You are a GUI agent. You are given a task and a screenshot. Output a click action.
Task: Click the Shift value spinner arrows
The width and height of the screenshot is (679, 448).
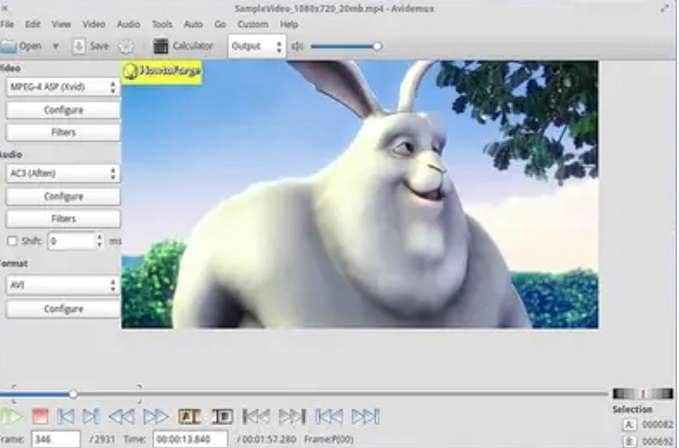(x=100, y=241)
